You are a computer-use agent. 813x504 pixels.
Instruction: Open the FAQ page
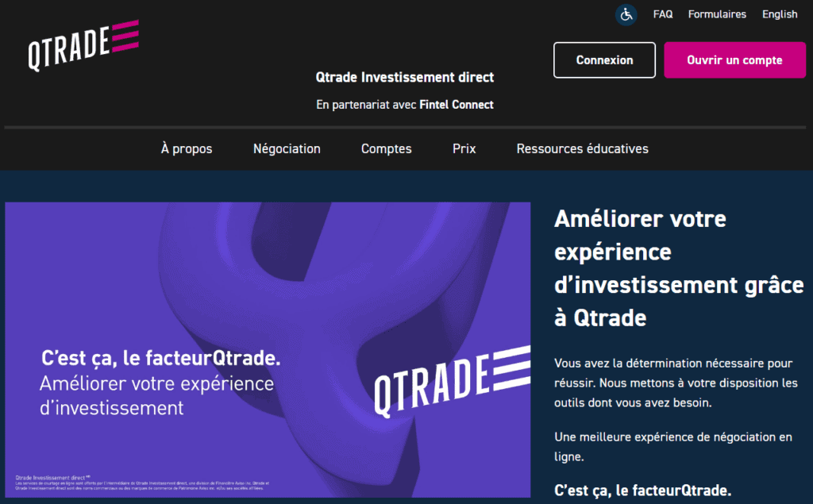pos(662,13)
